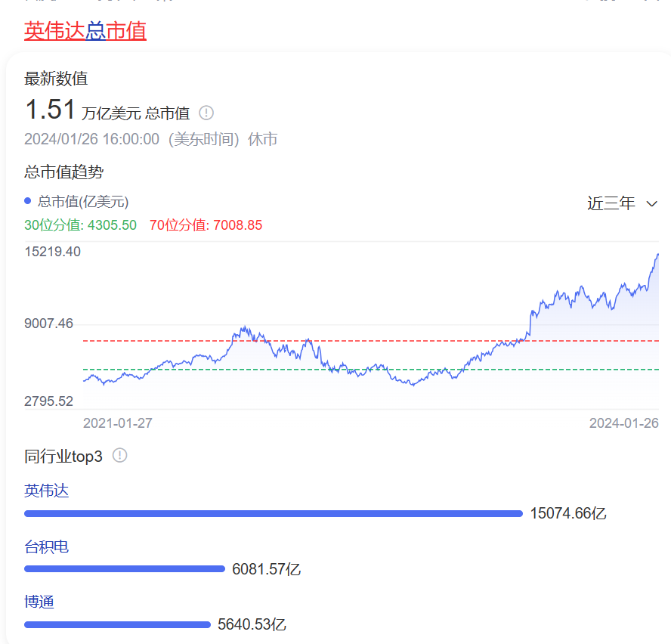The image size is (671, 644).
Task: Click the 9007.46 axis value
Action: tap(49, 324)
